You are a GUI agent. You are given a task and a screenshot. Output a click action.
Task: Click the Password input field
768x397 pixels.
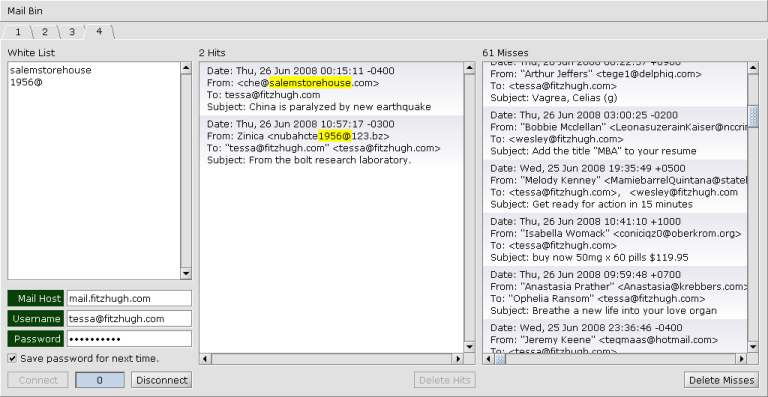[129, 339]
